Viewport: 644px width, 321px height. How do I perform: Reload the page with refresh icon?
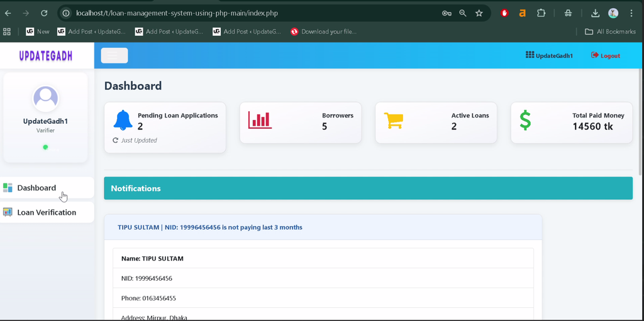click(45, 13)
